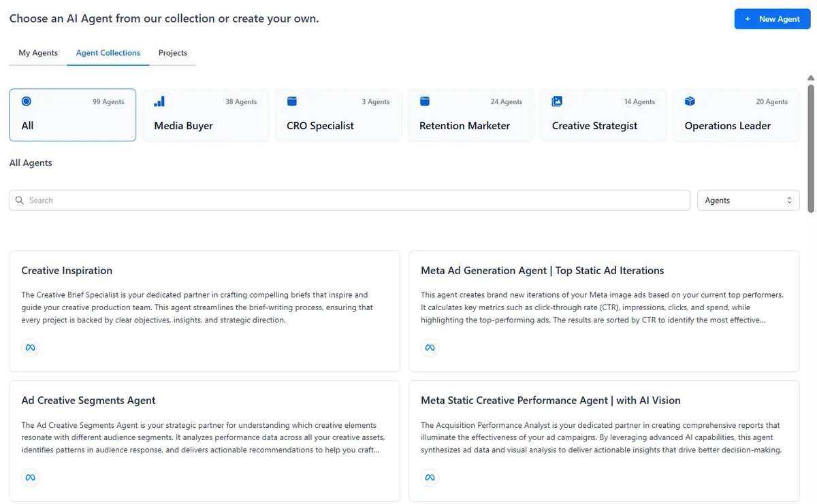The height and width of the screenshot is (504, 817).
Task: Open the Agents filter dropdown
Action: 748,201
